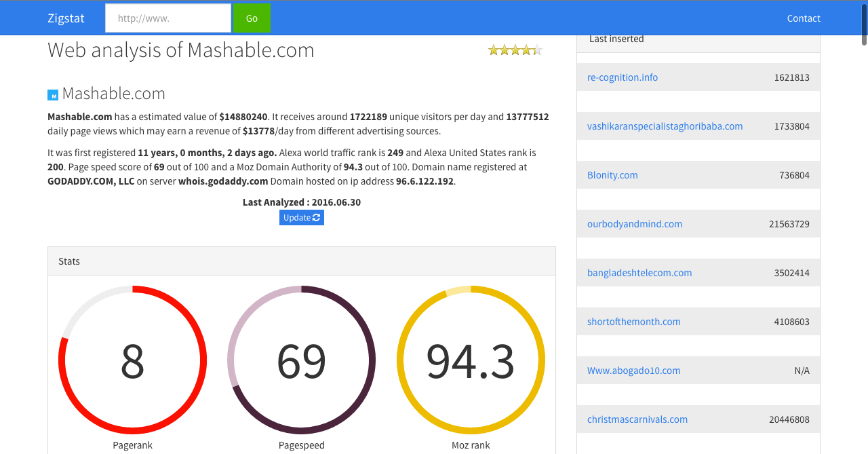Go to Zigstat home via the logo
The image size is (868, 454).
(66, 18)
